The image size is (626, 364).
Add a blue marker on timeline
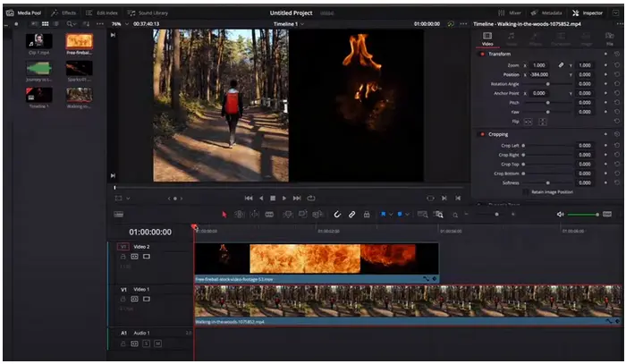400,215
